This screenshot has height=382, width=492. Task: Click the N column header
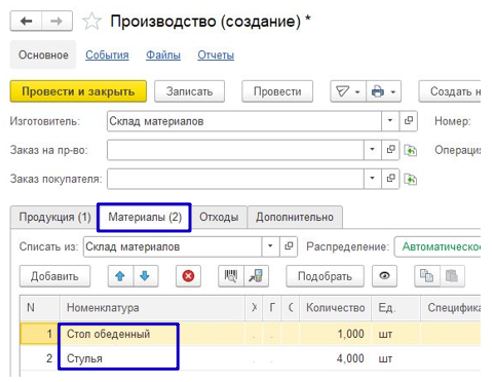(x=40, y=308)
